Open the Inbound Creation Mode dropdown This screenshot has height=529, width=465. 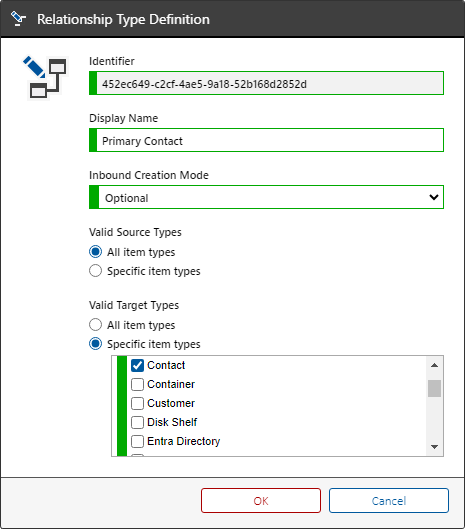point(266,197)
